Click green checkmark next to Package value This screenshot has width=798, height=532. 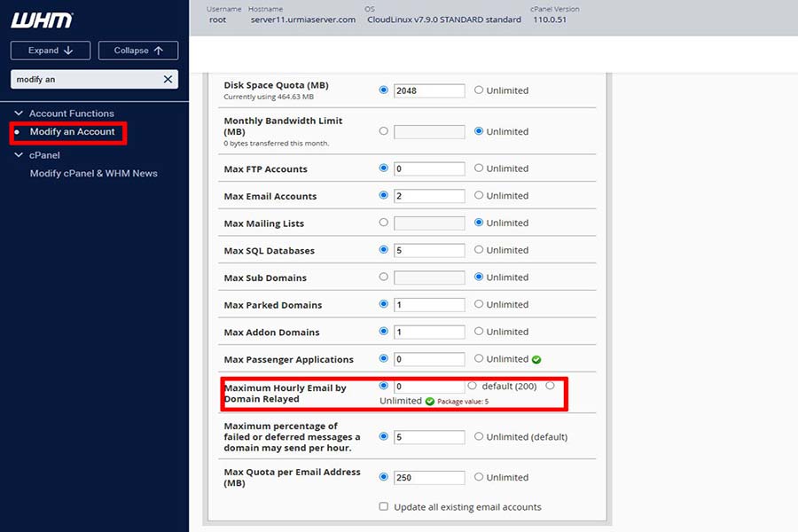430,402
